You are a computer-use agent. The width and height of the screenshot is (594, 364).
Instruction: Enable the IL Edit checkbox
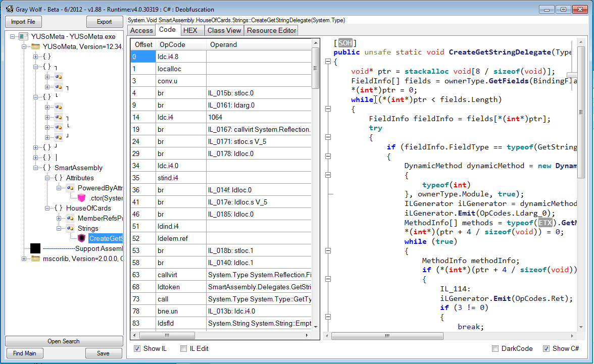tap(184, 348)
